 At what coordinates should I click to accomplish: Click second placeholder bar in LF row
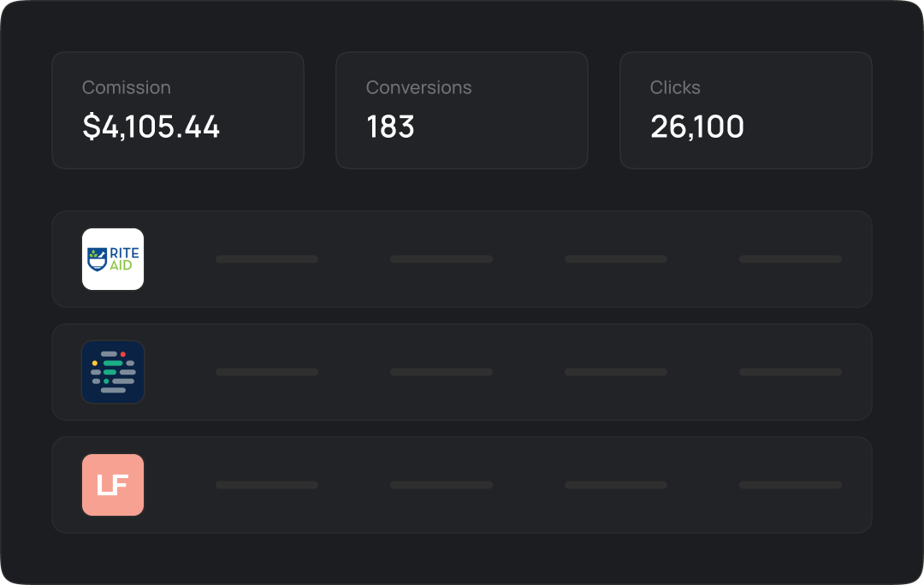coord(441,485)
